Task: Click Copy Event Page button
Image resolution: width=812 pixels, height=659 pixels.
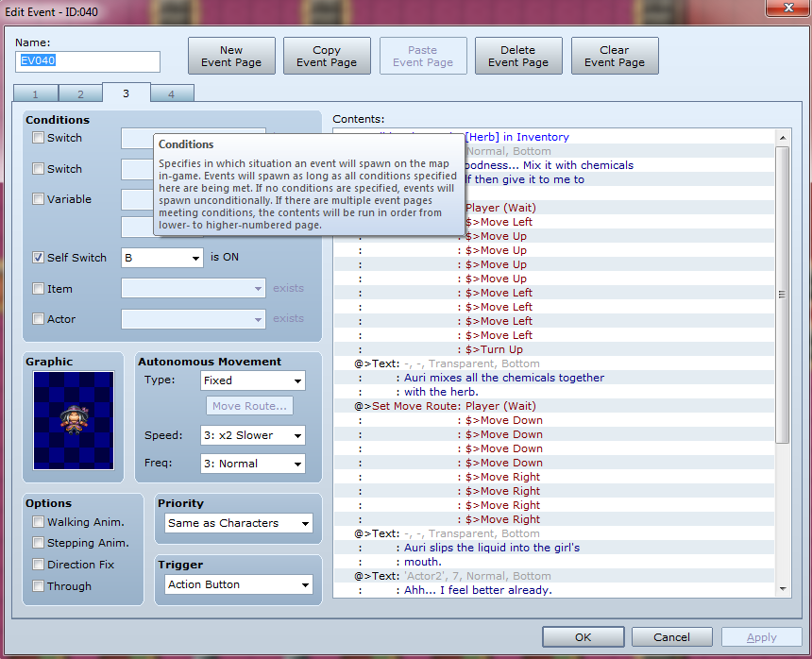Action: (x=327, y=56)
